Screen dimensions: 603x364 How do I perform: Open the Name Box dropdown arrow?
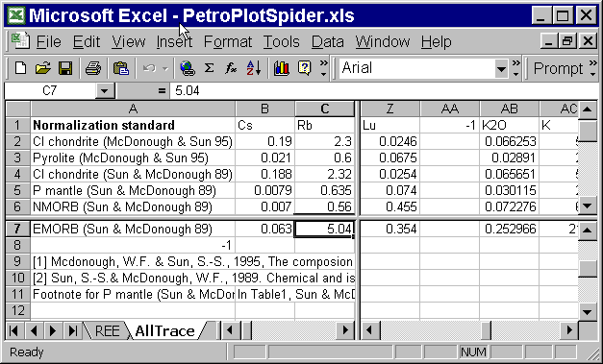coord(104,91)
